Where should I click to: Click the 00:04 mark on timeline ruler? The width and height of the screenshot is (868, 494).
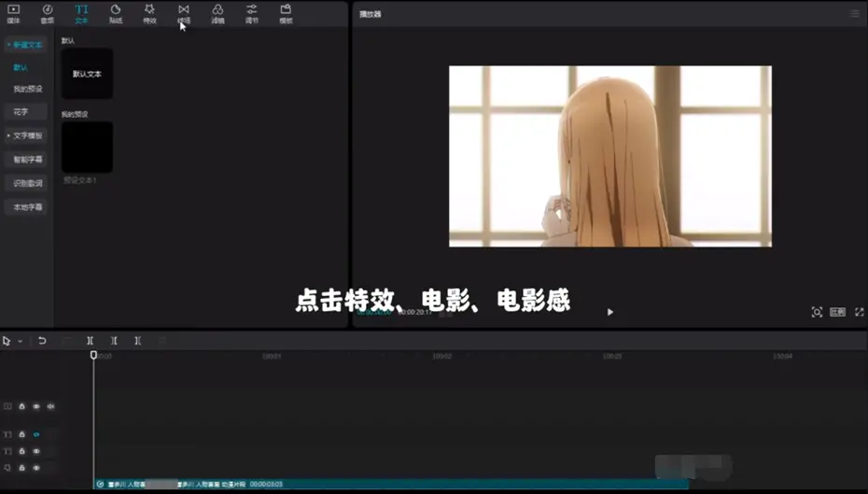pos(783,356)
